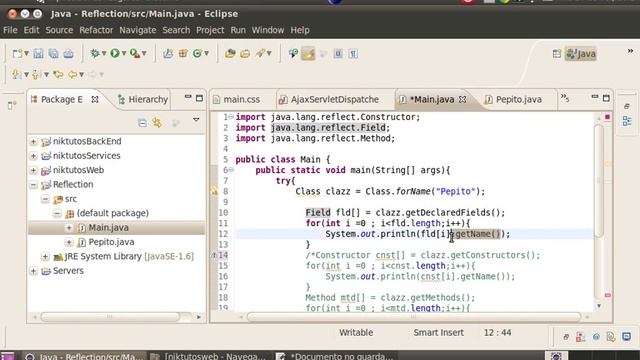640x360 pixels.
Task: Open the Debug configurations dropdown arrow
Action: [x=104, y=53]
